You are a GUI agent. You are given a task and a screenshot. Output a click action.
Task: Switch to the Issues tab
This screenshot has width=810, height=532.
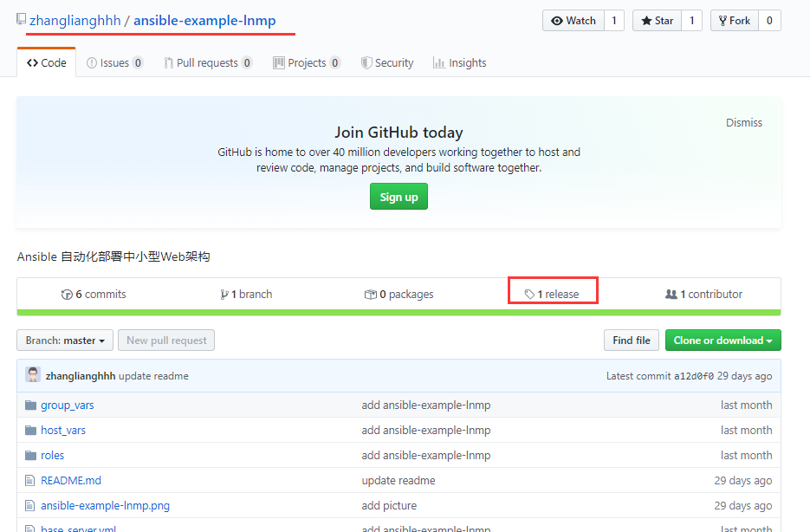114,63
